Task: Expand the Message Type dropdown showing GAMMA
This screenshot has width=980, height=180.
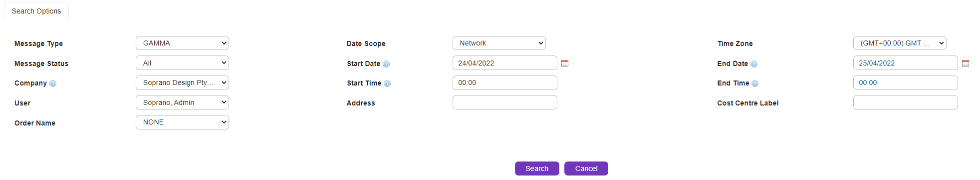Action: [182, 43]
